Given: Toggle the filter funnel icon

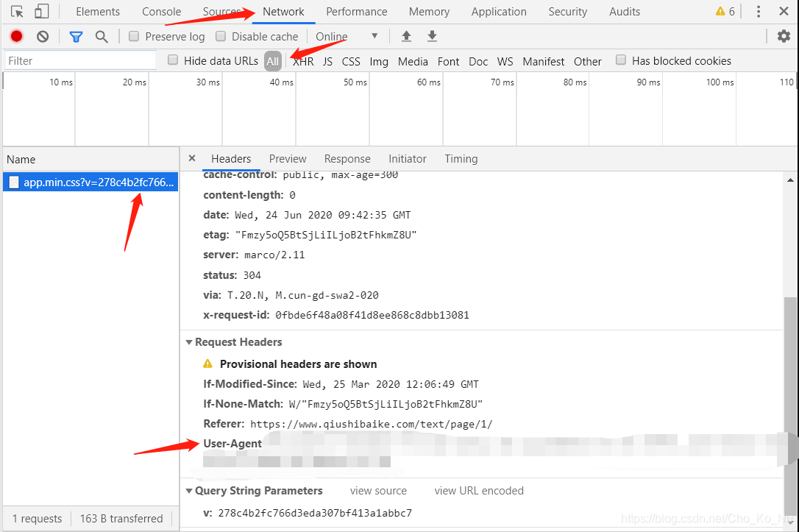Looking at the screenshot, I should (x=76, y=37).
